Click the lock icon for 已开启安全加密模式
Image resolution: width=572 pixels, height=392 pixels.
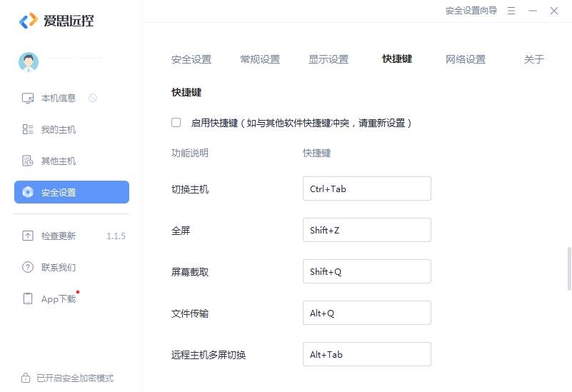click(26, 378)
